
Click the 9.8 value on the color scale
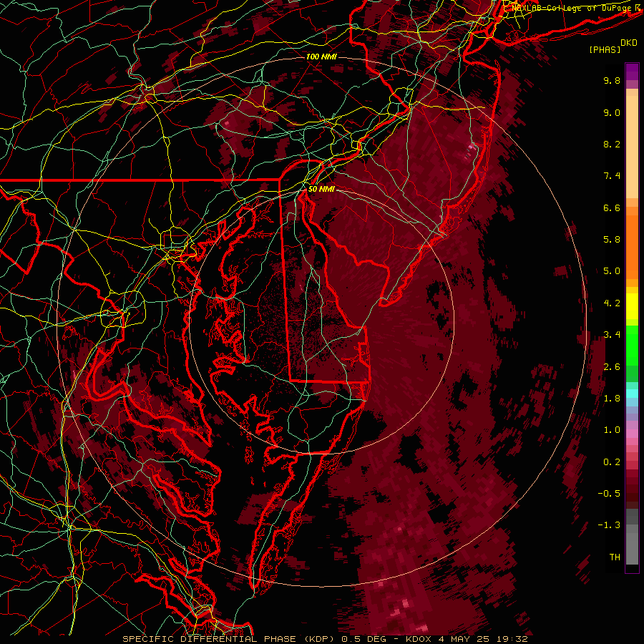point(612,80)
